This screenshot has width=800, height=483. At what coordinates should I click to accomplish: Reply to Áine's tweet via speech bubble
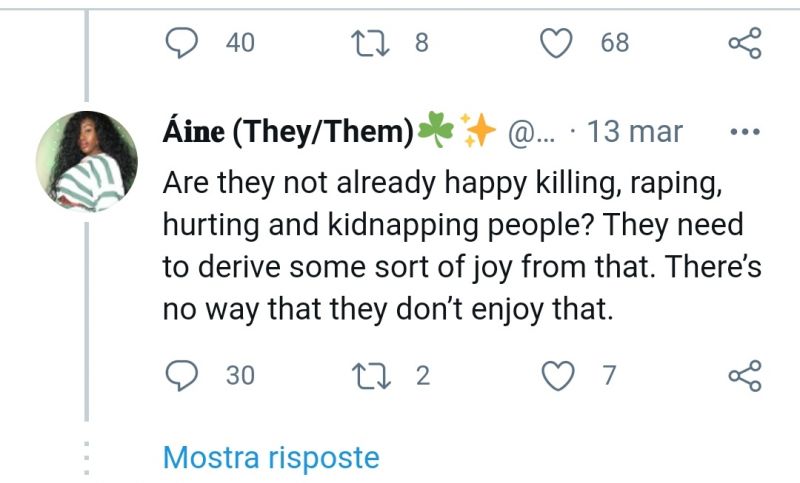(x=181, y=375)
